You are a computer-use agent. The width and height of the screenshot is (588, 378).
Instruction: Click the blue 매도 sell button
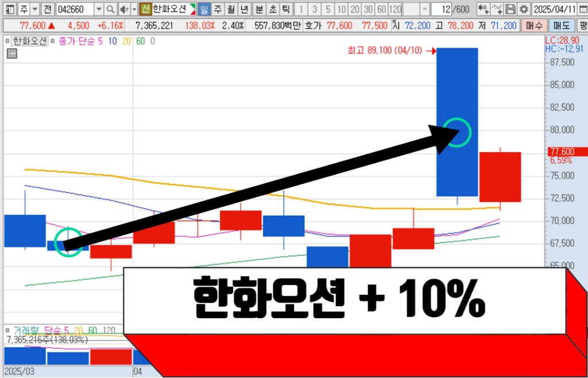[562, 26]
